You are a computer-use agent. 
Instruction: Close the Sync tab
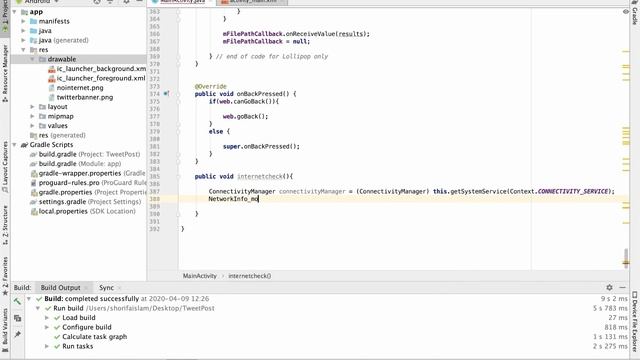pos(119,288)
